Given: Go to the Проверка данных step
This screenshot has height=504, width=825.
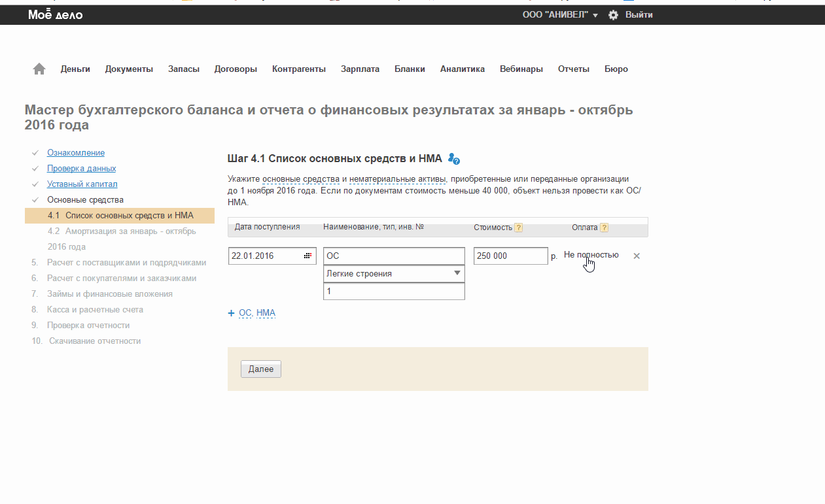Looking at the screenshot, I should click(x=82, y=168).
